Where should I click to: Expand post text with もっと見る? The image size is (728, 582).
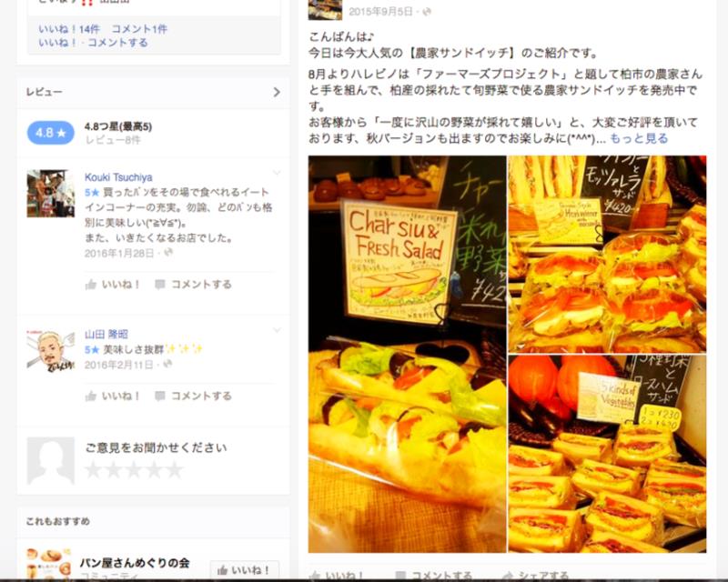coord(639,138)
